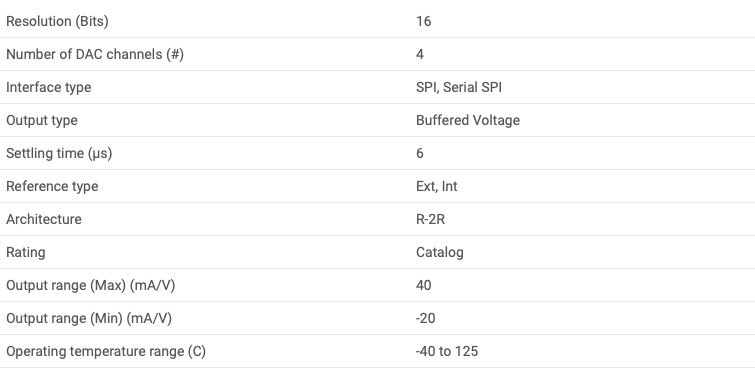Screen dimensions: 755x371
Task: Click Output range (Max) value 40
Action: [x=424, y=285]
